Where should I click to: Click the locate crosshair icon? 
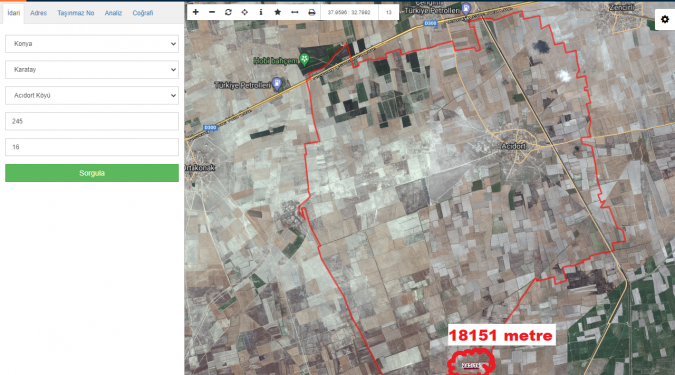pyautogui.click(x=245, y=12)
